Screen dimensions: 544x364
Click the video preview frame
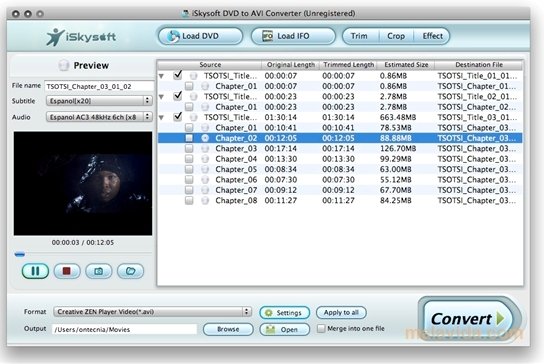[x=83, y=183]
